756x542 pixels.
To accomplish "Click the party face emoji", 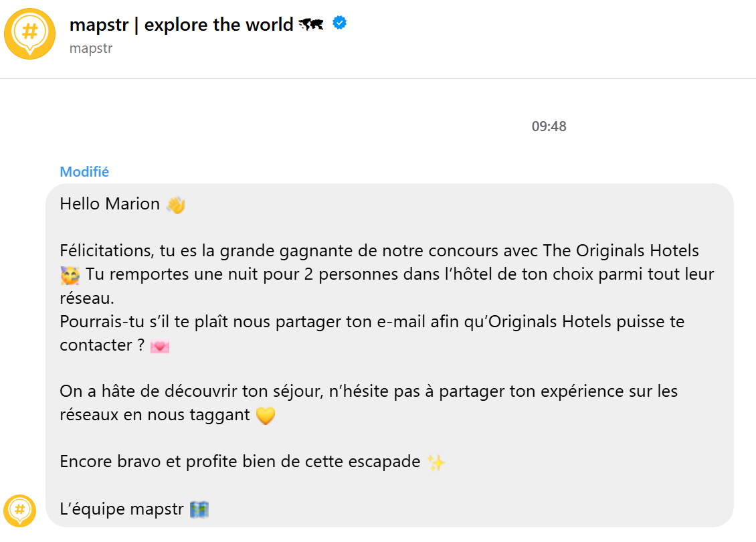I will (x=70, y=275).
